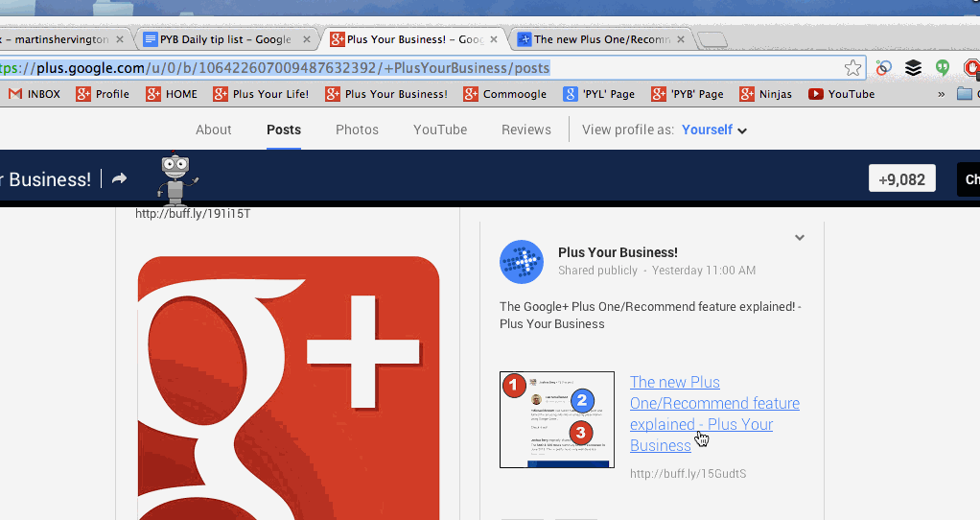Open the Hangouts extension icon
This screenshot has height=520, width=980.
943,67
